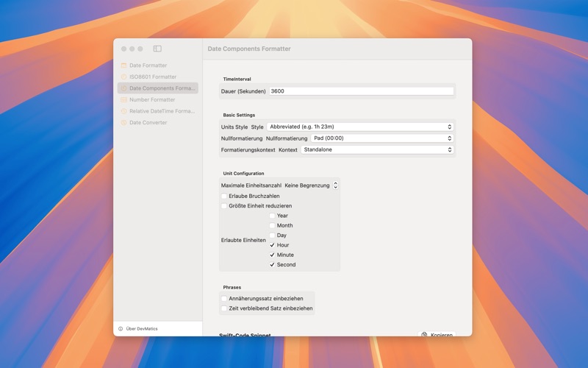Click the Number Formatter sidebar icon
This screenshot has height=368, width=588.
coord(123,99)
